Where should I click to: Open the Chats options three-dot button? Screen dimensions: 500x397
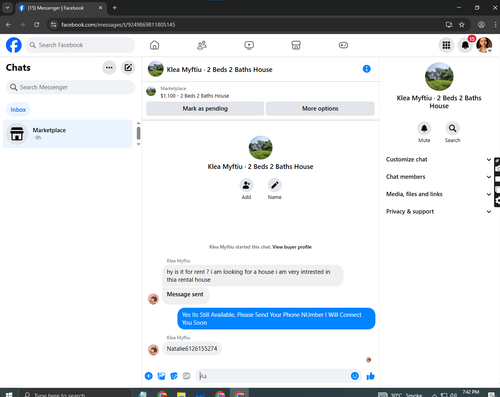coord(109,68)
